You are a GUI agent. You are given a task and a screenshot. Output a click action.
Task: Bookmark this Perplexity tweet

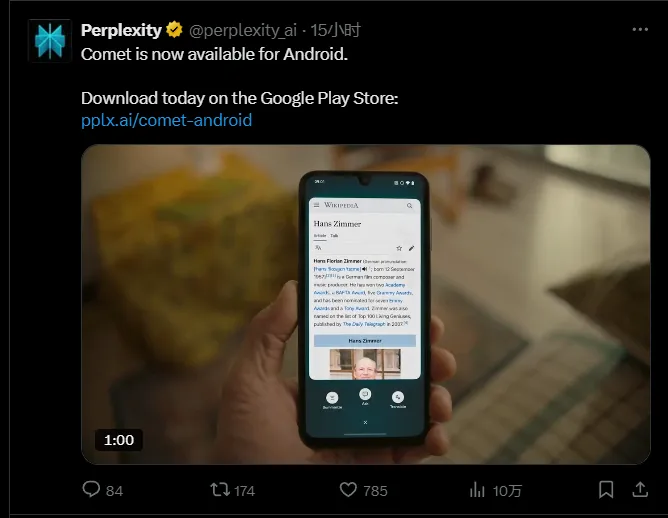click(606, 490)
